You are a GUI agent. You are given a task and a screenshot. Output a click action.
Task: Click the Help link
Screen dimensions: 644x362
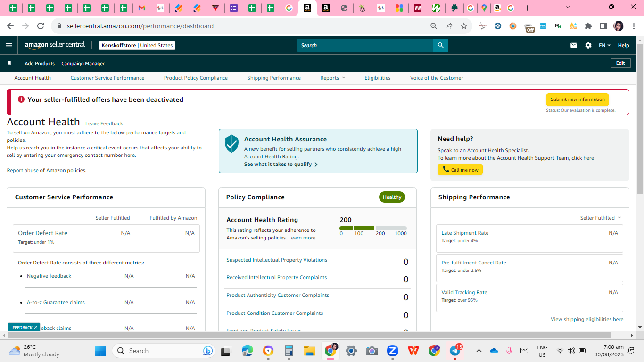[623, 45]
